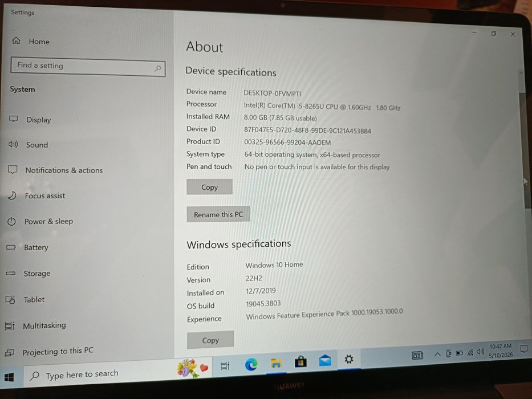Minimize the Settings window
This screenshot has width=532, height=399.
click(474, 32)
